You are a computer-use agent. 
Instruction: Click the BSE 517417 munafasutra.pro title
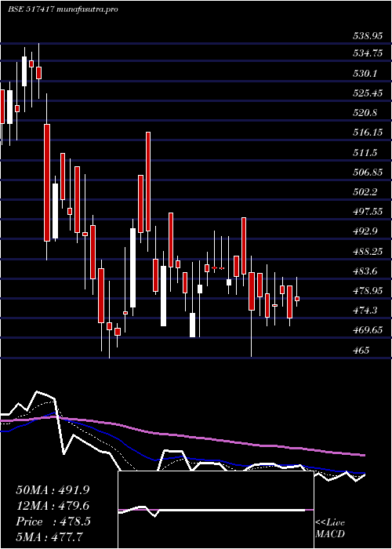(x=63, y=9)
